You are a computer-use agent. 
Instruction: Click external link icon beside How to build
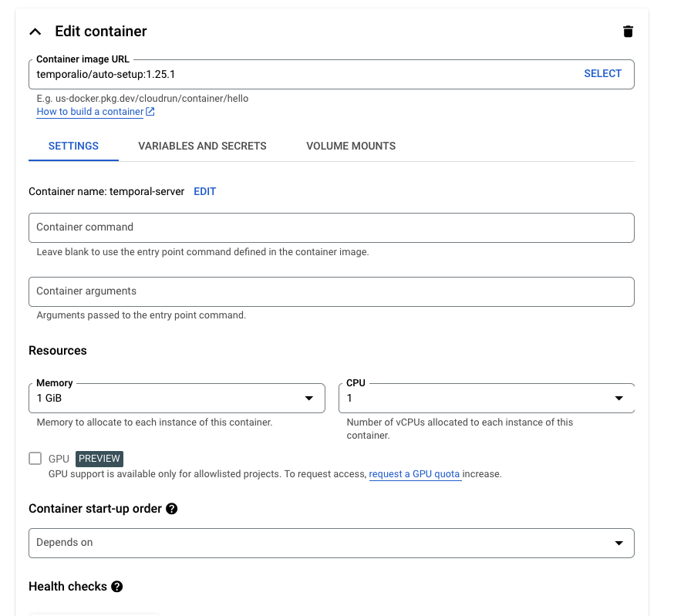click(x=150, y=112)
